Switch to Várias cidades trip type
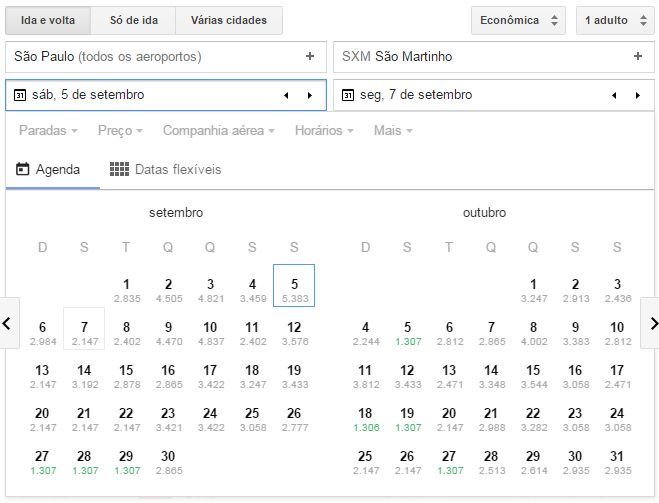Screen dimensions: 659x503 (x=228, y=20)
